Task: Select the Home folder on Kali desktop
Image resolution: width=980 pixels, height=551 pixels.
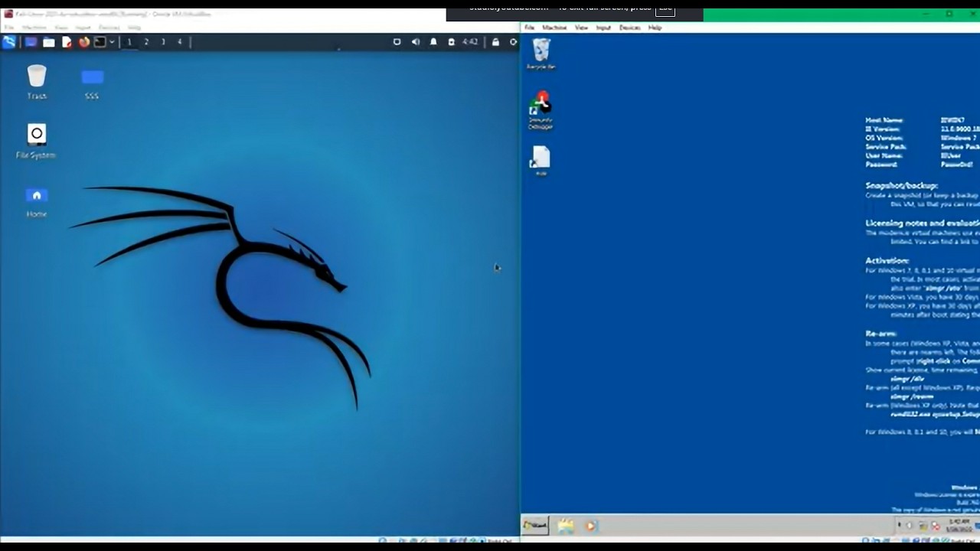Action: pos(37,201)
